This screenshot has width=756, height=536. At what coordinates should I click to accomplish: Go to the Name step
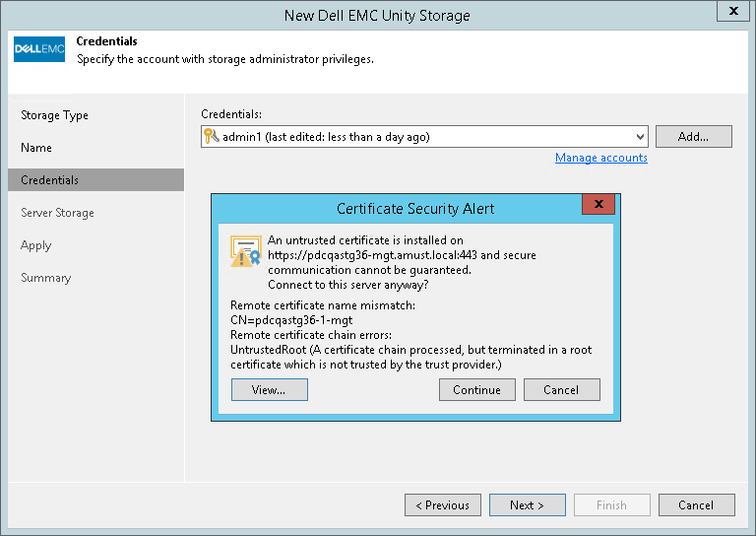coord(36,148)
